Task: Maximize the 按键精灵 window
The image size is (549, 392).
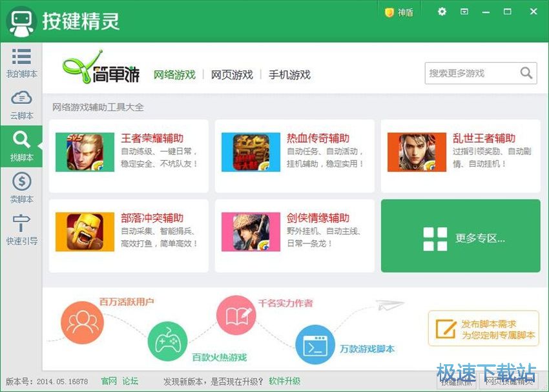Action: (x=507, y=12)
